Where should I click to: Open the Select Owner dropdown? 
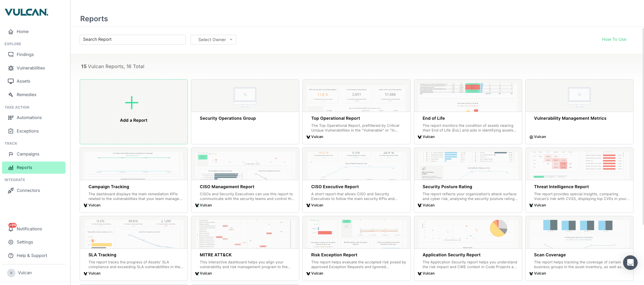point(213,39)
